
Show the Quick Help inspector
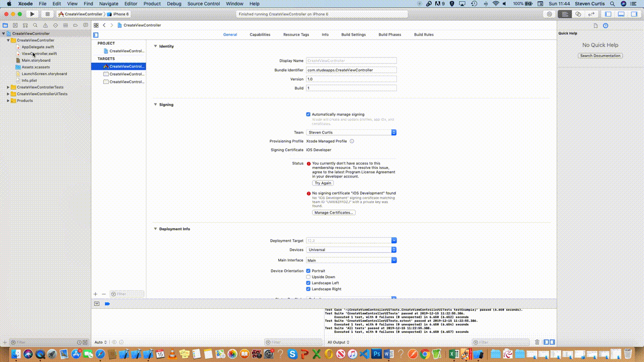(605, 26)
